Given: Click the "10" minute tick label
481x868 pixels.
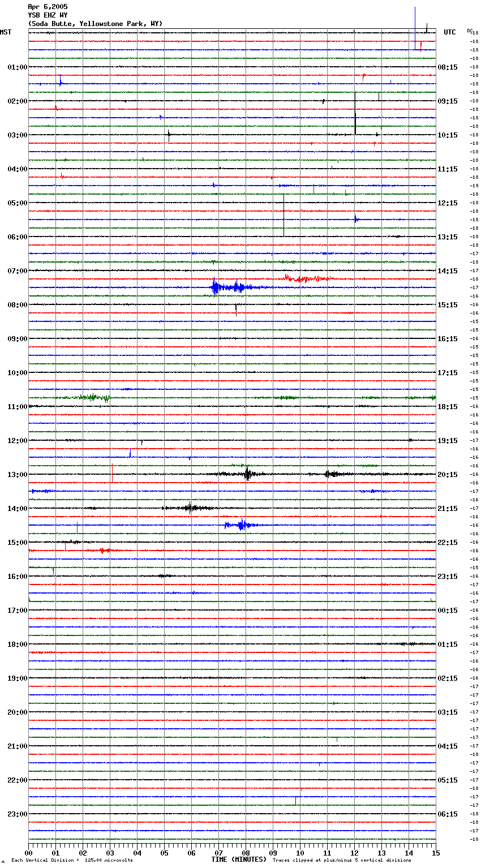Looking at the screenshot, I should tap(300, 853).
